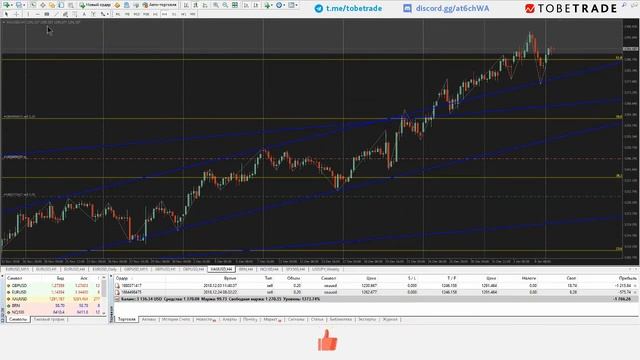
Task: Toggle the Авто-торговля button
Action: [159, 5]
